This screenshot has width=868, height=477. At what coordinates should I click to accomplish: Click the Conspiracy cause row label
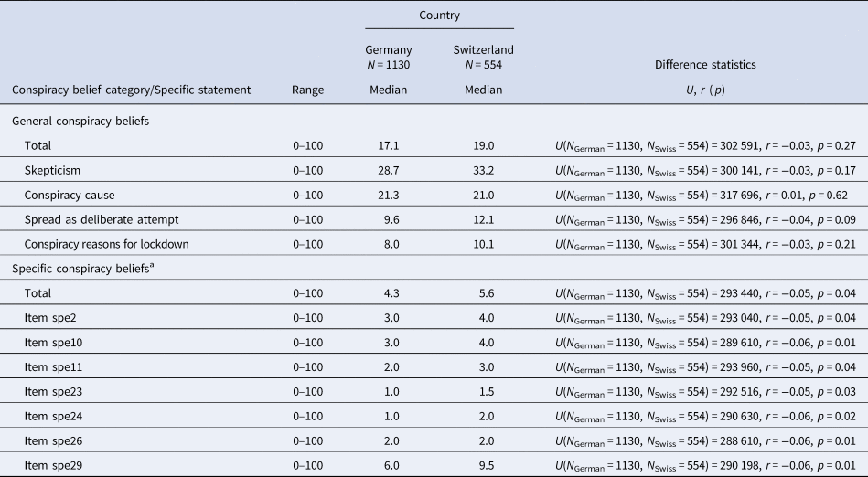pyautogui.click(x=70, y=195)
